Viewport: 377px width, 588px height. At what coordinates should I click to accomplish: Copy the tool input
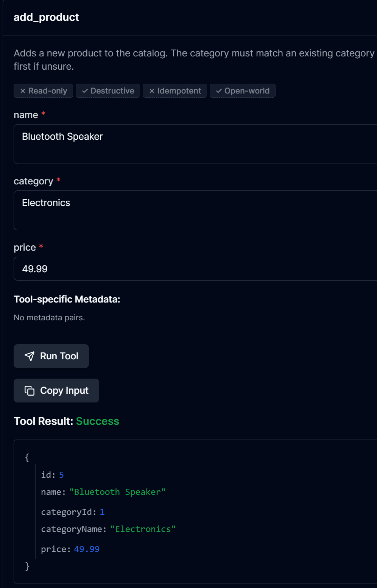pyautogui.click(x=56, y=390)
